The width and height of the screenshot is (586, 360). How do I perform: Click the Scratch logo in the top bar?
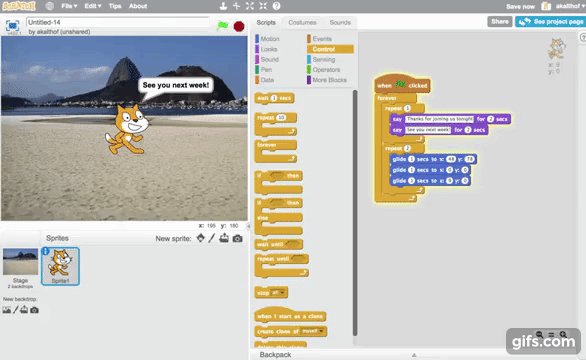point(19,6)
